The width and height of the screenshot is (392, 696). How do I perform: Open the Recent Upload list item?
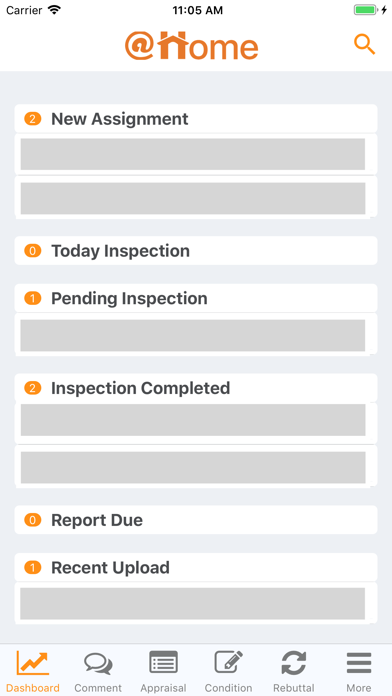coord(193,604)
